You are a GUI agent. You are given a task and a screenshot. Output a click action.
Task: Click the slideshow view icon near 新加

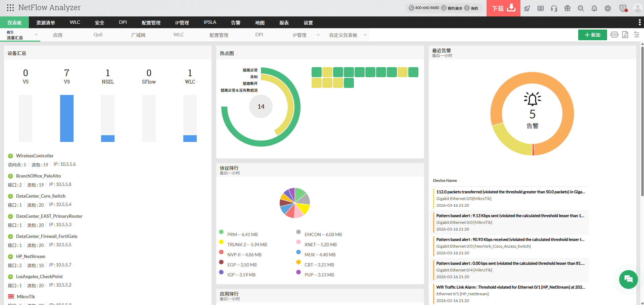614,35
